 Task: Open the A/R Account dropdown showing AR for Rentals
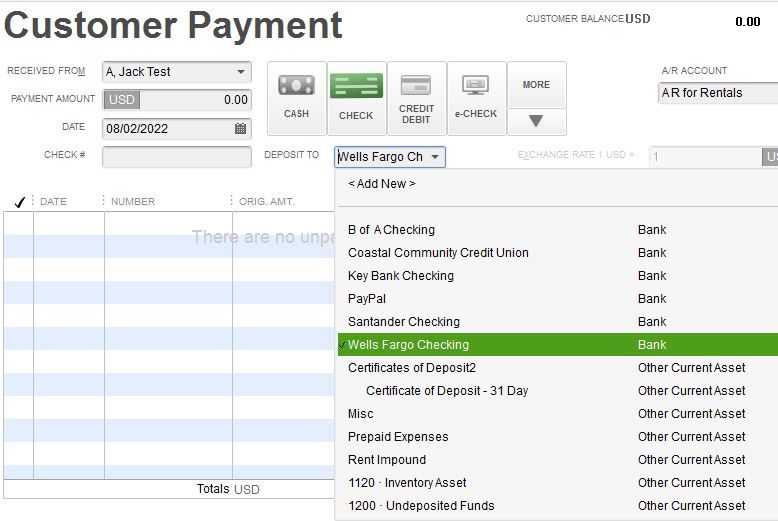click(x=718, y=93)
